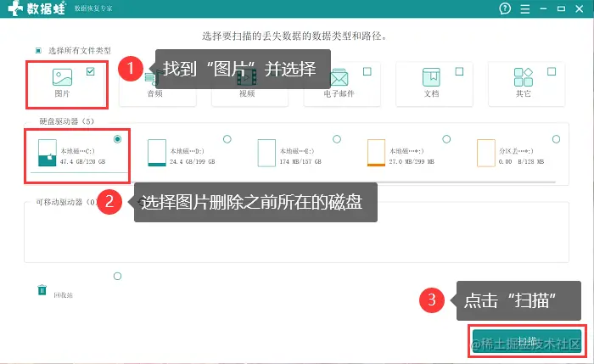
Task: Click the 数据蛙 app logo
Action: click(x=36, y=8)
